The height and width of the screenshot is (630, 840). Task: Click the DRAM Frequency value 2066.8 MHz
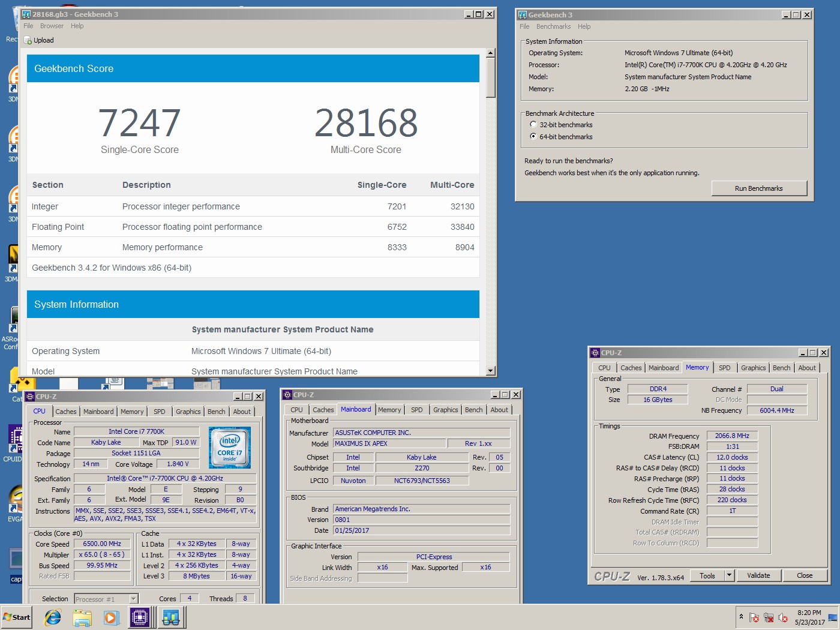pos(732,436)
